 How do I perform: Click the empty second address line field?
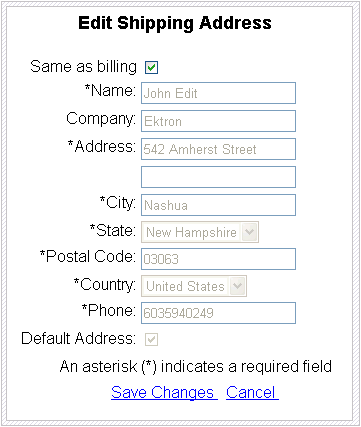pos(218,177)
